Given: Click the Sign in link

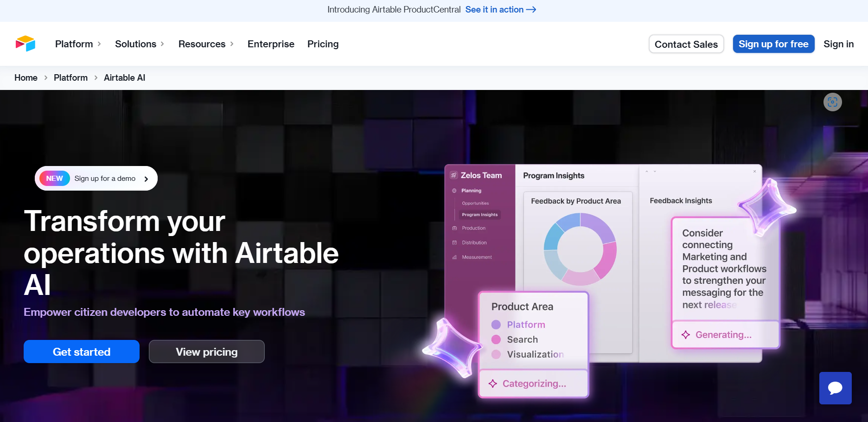Looking at the screenshot, I should [x=839, y=44].
